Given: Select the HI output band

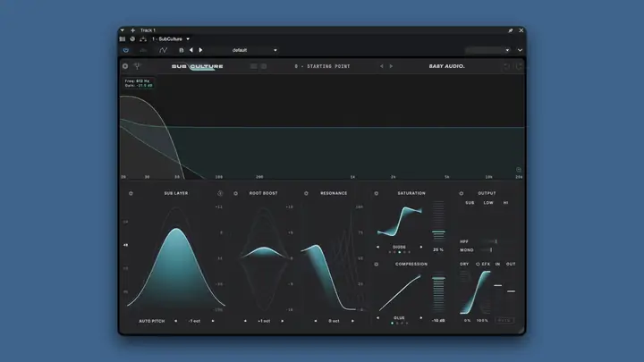Looking at the screenshot, I should (x=505, y=203).
